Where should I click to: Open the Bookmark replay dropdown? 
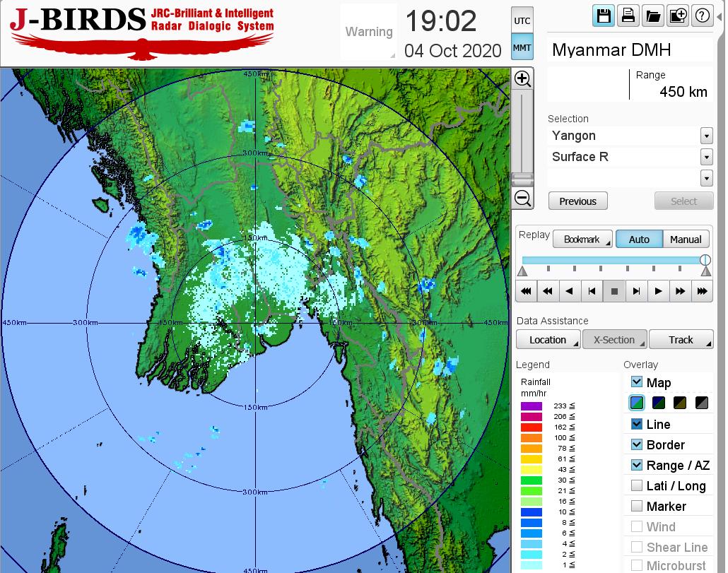(582, 240)
